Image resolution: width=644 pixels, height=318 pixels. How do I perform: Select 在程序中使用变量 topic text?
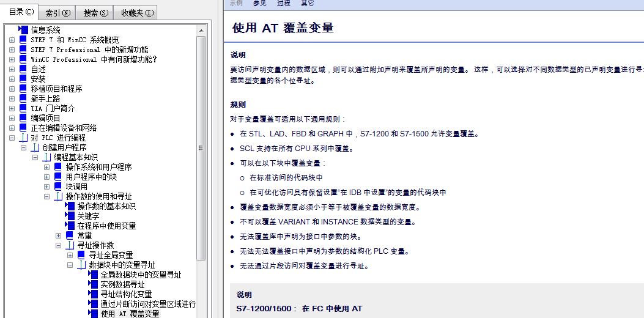(106, 226)
